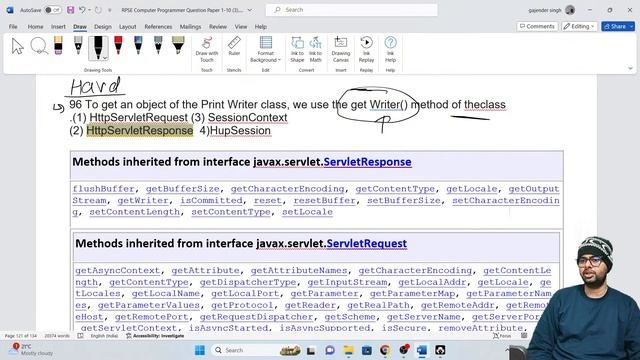Select the red pen
This screenshot has width=640, height=360.
click(x=118, y=45)
